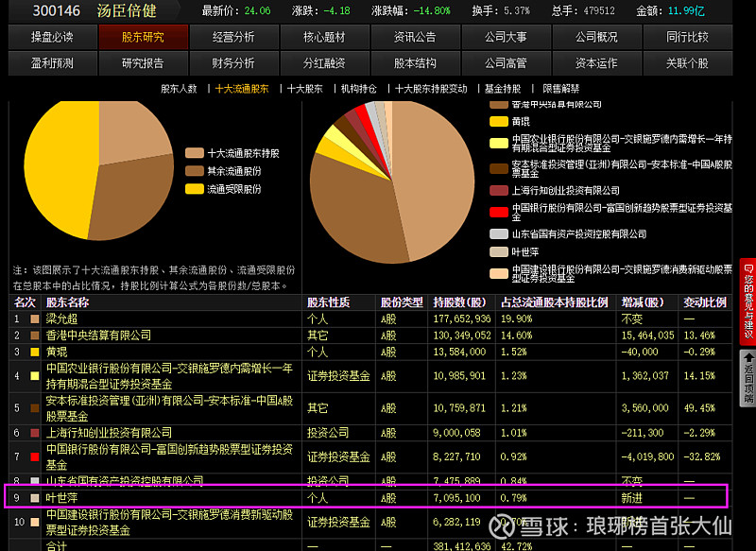
Task: Click the stock code 300146 in header
Action: pos(57,10)
